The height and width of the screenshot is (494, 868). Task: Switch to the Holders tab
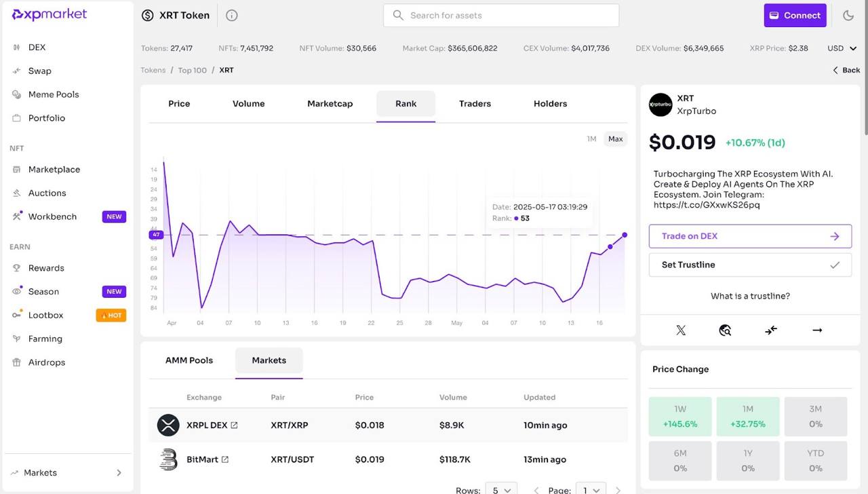tap(550, 103)
